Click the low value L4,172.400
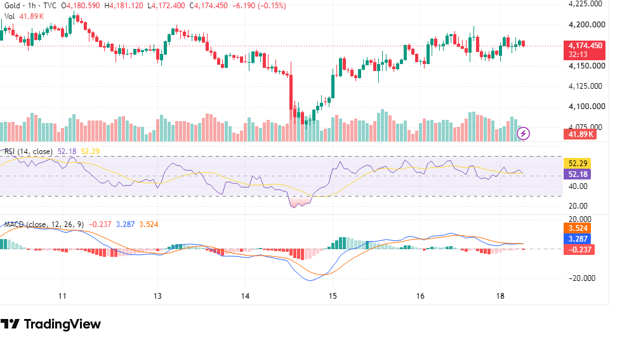Screen dimensions: 622x364 [166, 6]
